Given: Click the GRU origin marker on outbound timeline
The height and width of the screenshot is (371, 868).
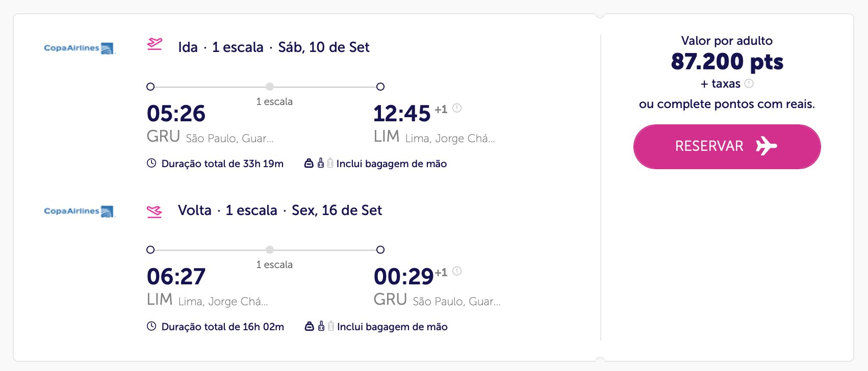Looking at the screenshot, I should coord(150,87).
